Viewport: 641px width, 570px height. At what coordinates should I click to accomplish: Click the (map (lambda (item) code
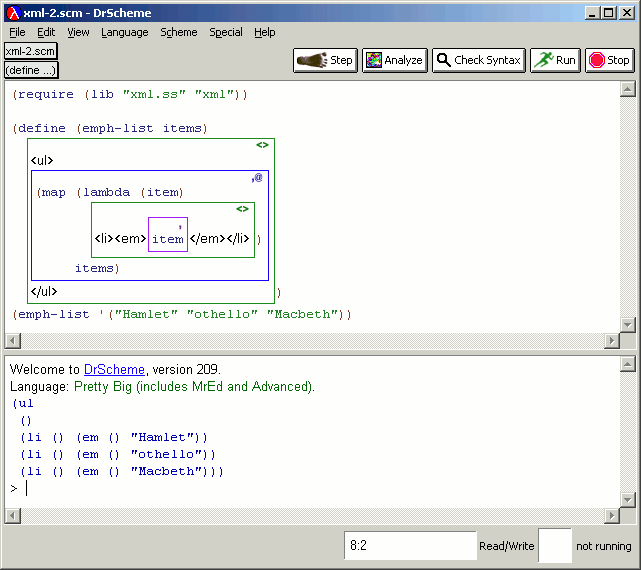[110, 192]
